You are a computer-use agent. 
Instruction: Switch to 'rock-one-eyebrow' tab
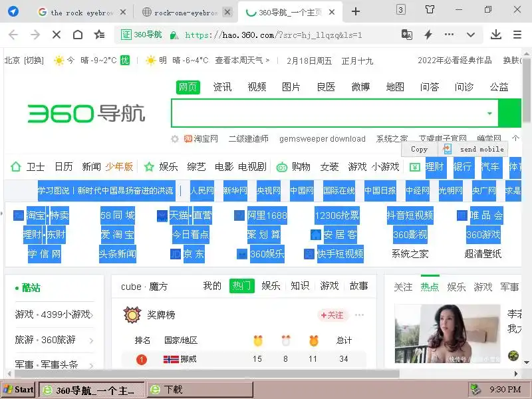tap(185, 13)
